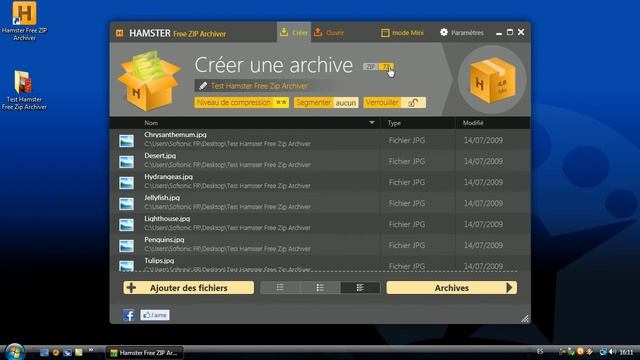Image resolution: width=640 pixels, height=360 pixels.
Task: Select the Tulips.jpg file name
Action: click(159, 261)
